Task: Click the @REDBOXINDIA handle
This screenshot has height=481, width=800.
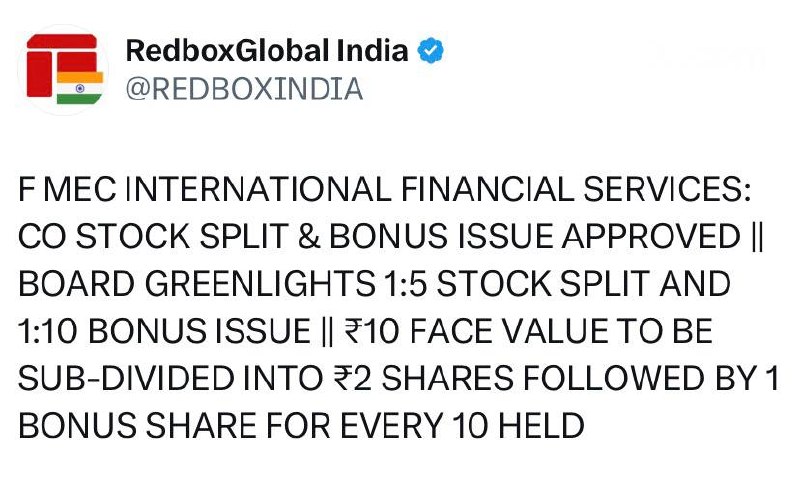Action: 244,89
